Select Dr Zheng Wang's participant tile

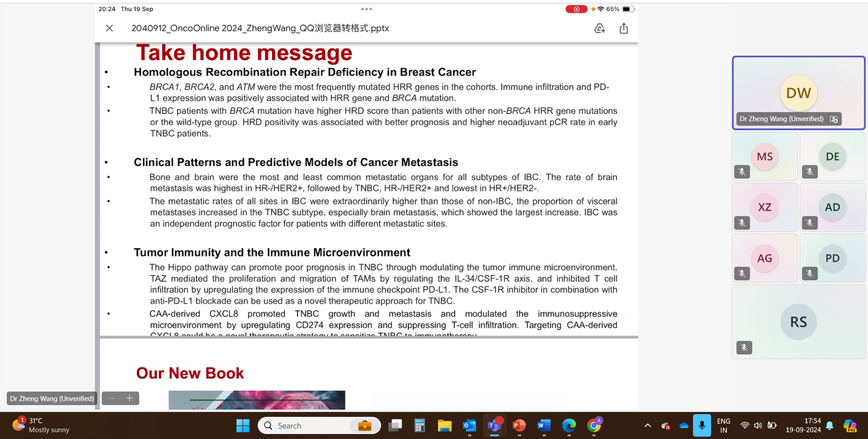(x=798, y=93)
